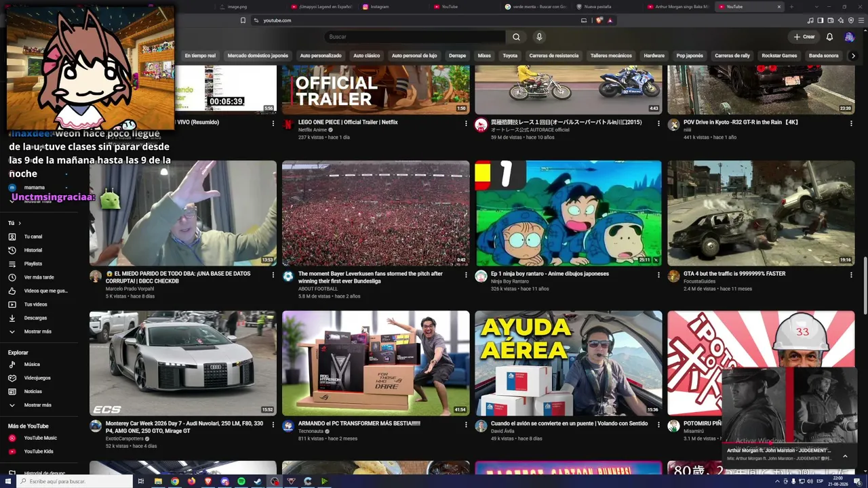Open YouTube notifications bell
The height and width of the screenshot is (488, 868).
tap(829, 37)
